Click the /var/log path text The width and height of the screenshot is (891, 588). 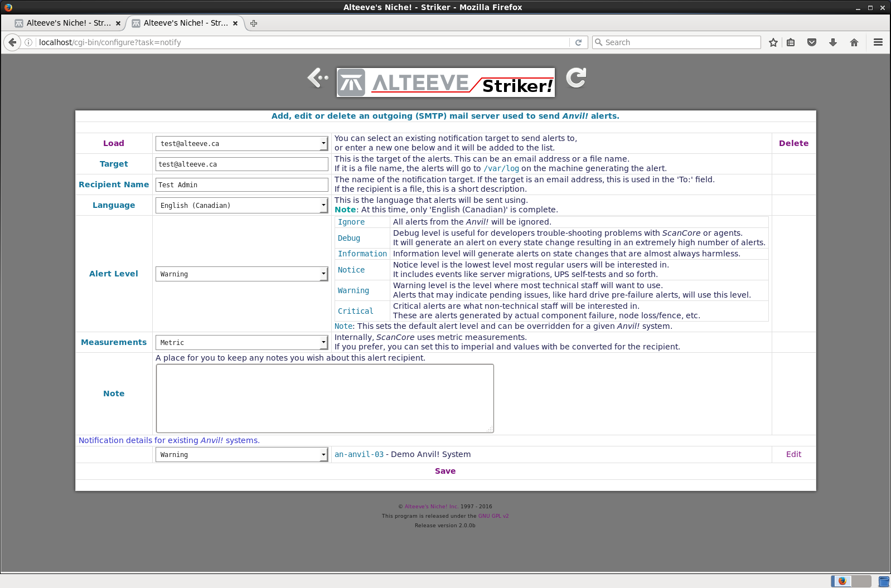click(501, 168)
